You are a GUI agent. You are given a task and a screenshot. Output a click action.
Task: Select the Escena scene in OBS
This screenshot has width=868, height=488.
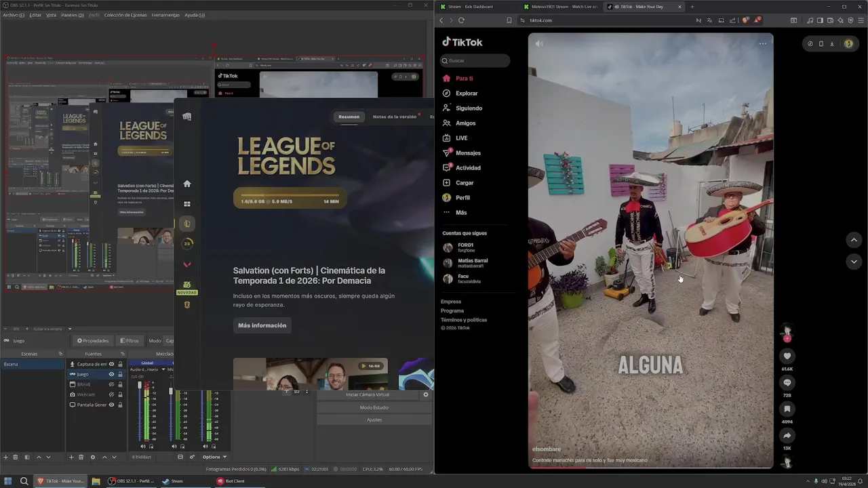[33, 364]
